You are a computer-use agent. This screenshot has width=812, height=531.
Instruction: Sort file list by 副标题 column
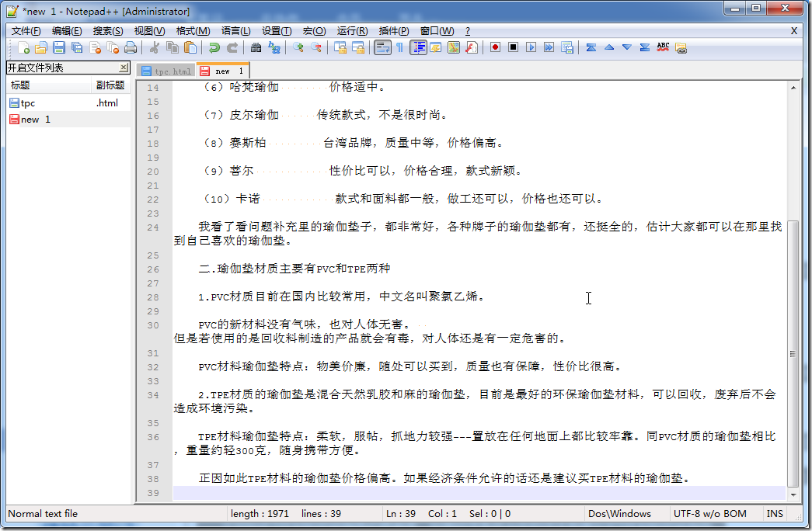[x=111, y=85]
